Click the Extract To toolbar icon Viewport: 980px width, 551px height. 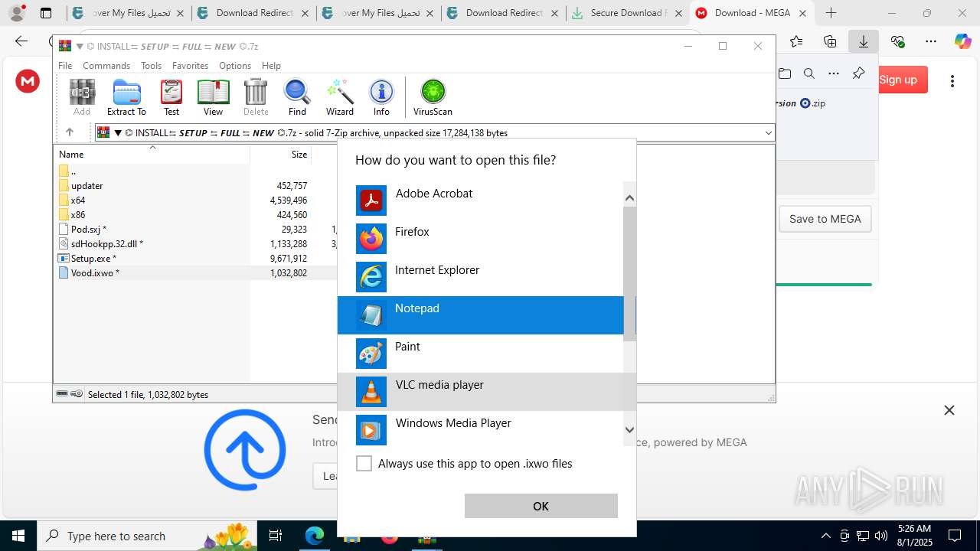(126, 97)
